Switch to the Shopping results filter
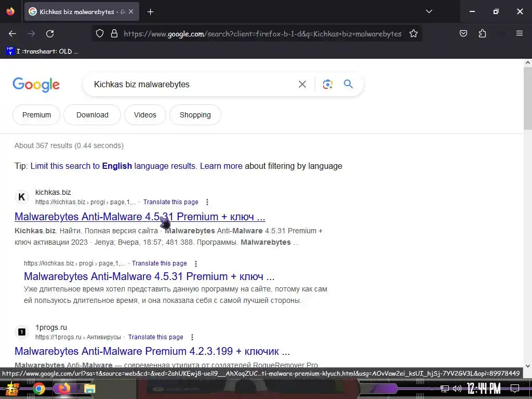This screenshot has width=532, height=399. (195, 115)
